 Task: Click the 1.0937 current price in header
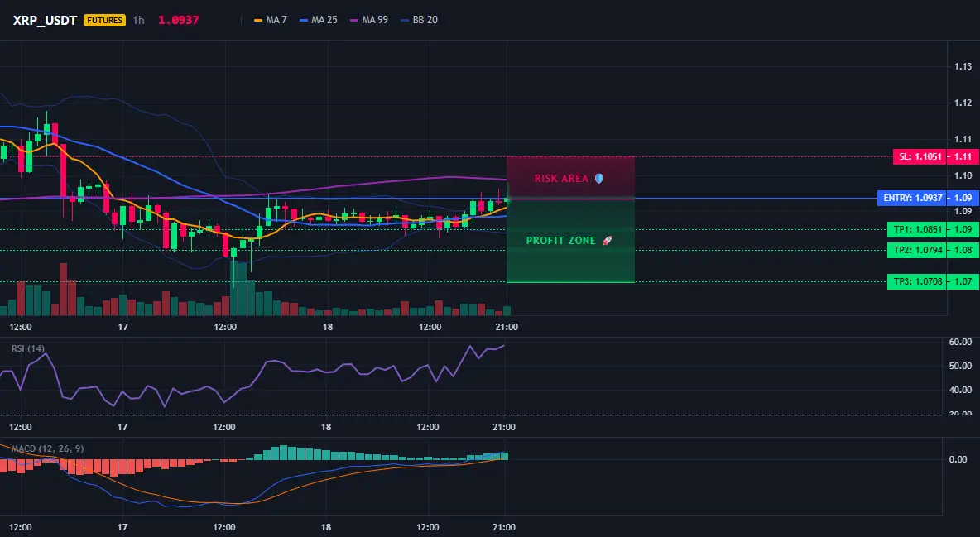[x=178, y=20]
